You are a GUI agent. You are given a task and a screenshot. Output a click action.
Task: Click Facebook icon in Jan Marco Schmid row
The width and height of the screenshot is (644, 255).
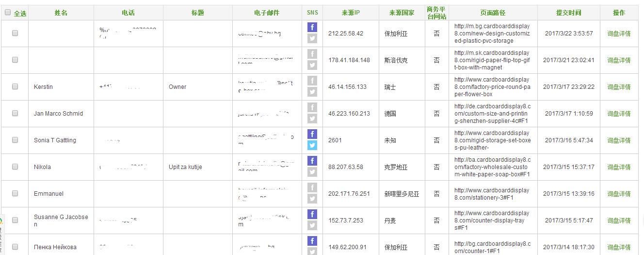coord(312,107)
